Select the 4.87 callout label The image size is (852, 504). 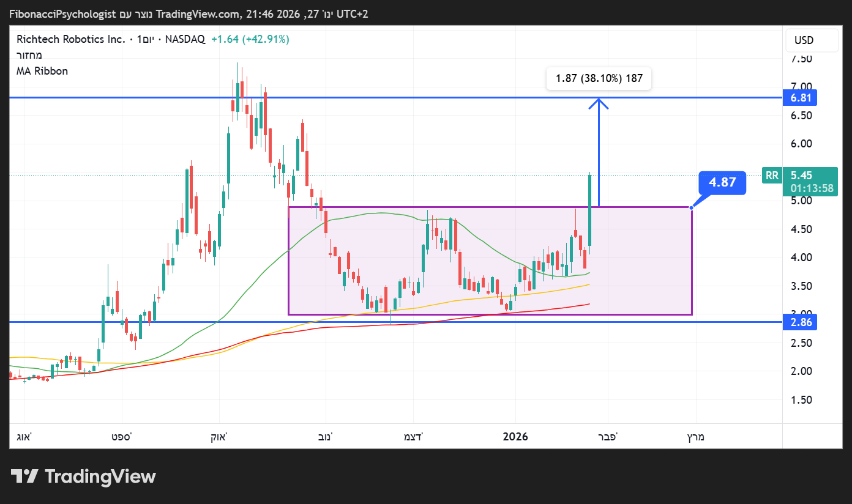(722, 182)
